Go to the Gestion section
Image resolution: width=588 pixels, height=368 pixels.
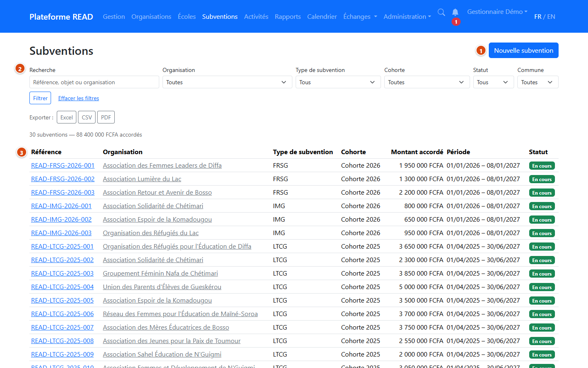click(114, 16)
